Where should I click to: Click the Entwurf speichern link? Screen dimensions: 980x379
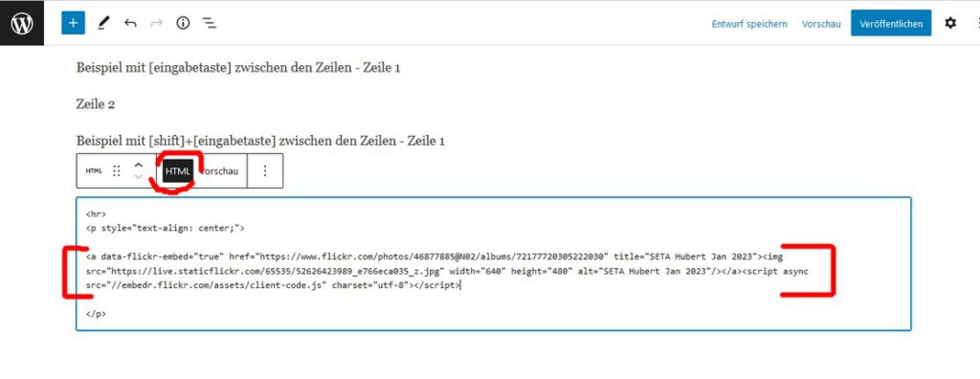point(749,24)
